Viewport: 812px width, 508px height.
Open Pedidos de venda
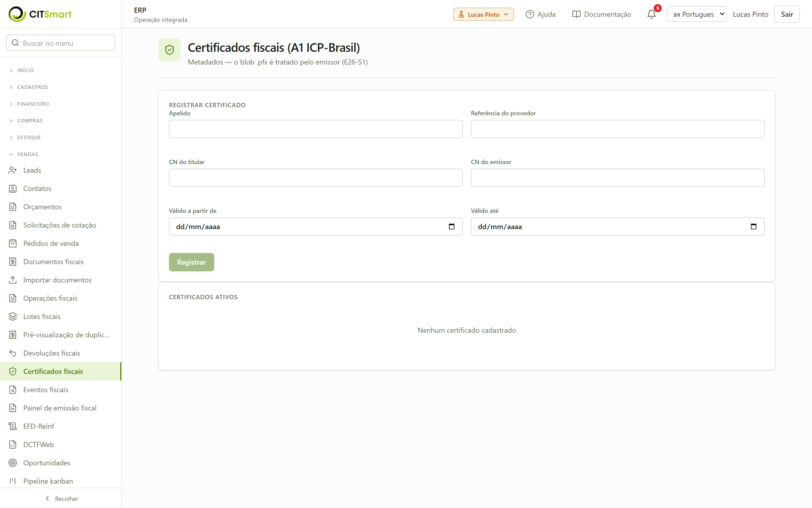(x=60, y=243)
